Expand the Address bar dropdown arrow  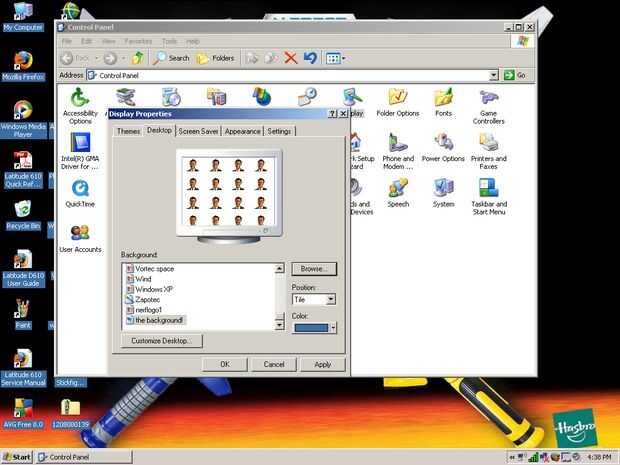click(x=493, y=75)
